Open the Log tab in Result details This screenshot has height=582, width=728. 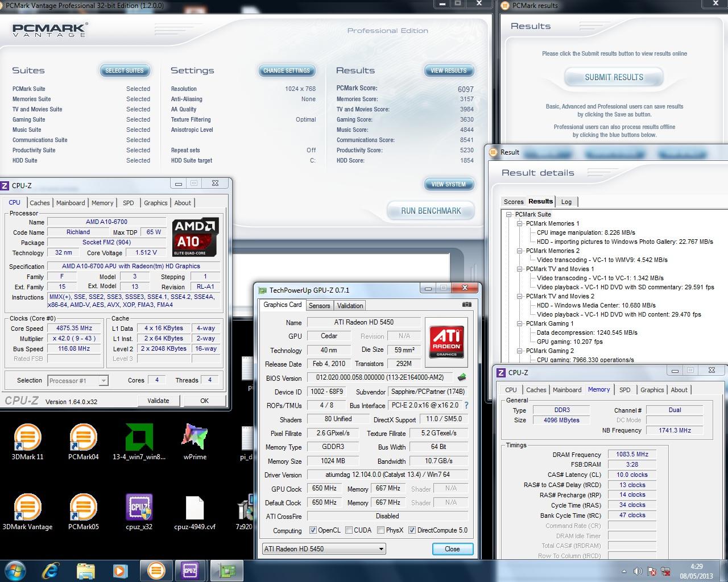[x=566, y=202]
